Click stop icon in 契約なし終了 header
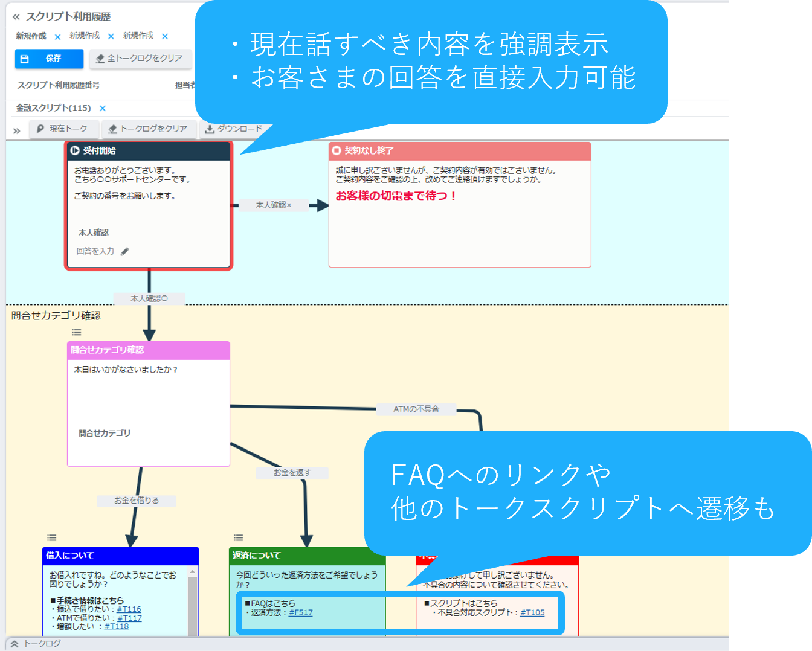812x651 pixels. click(337, 150)
